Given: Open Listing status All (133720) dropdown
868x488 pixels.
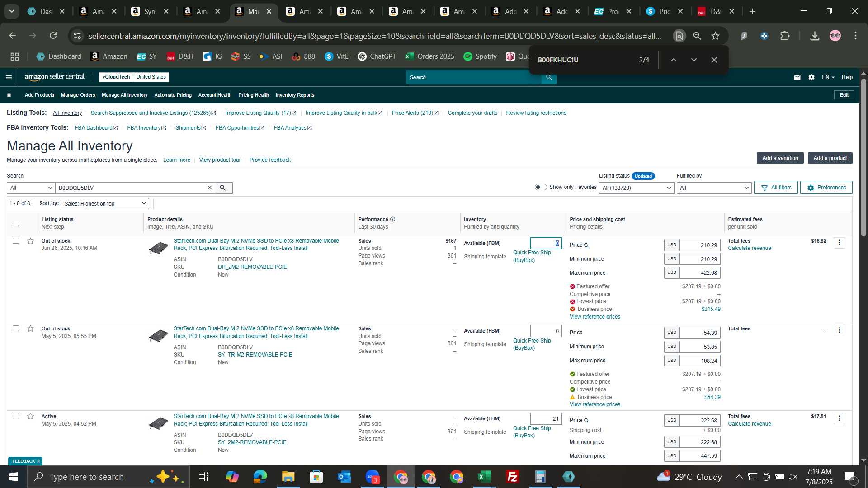Looking at the screenshot, I should coord(637,188).
